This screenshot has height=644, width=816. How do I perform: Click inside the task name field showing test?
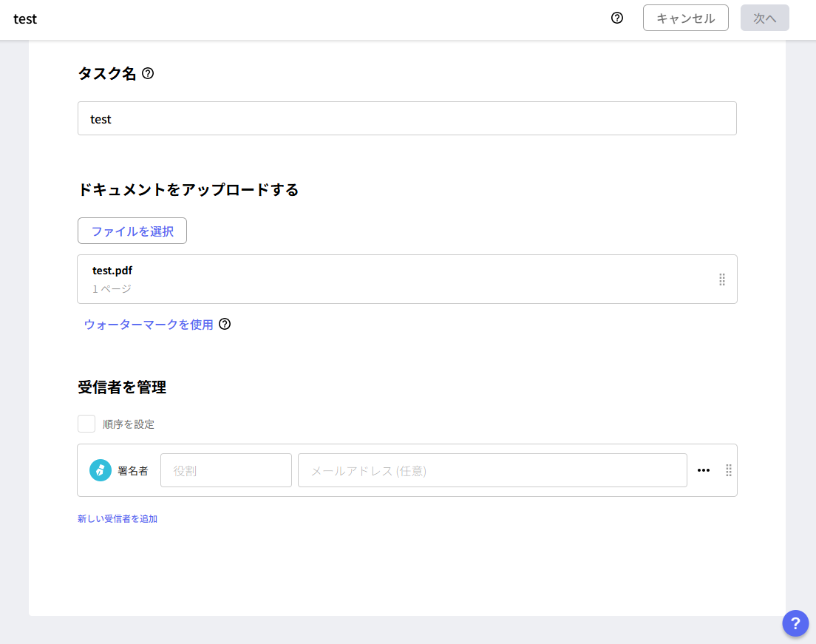407,118
